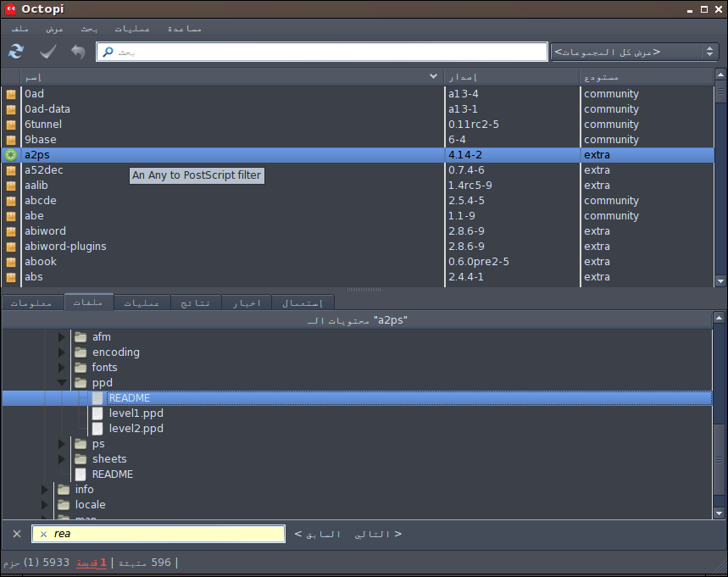
Task: Click the package icon beside aalib
Action: tap(11, 186)
